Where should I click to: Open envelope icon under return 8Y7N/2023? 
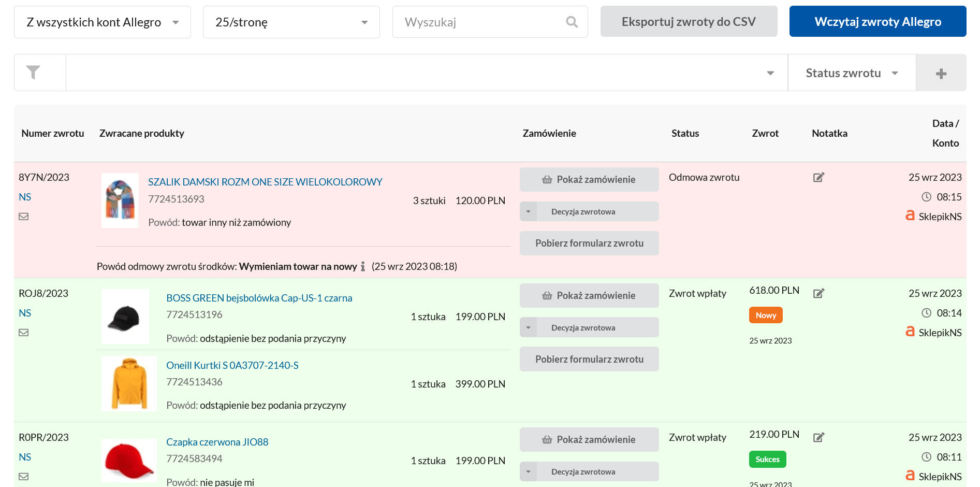24,217
